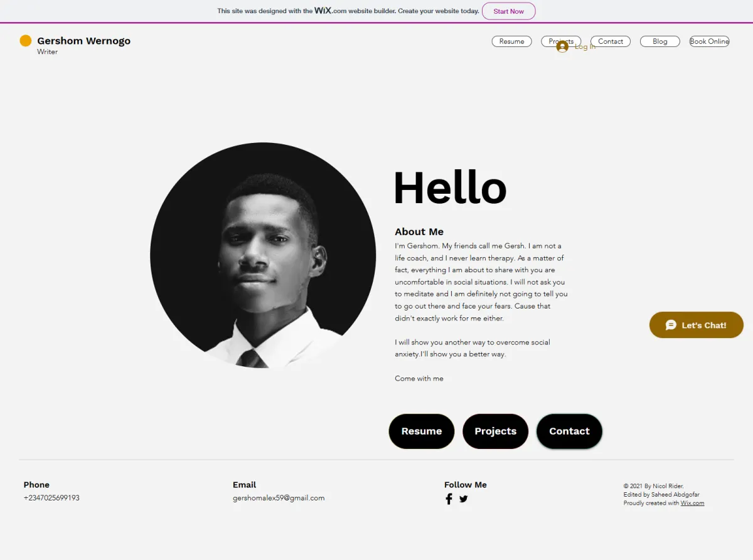Click the black Projects button below bio

(496, 431)
